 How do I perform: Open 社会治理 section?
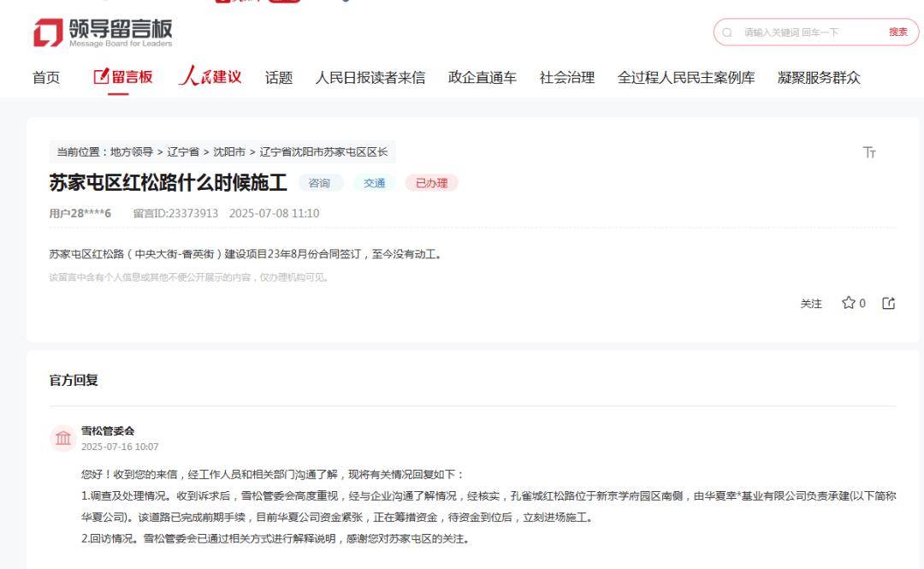[566, 78]
